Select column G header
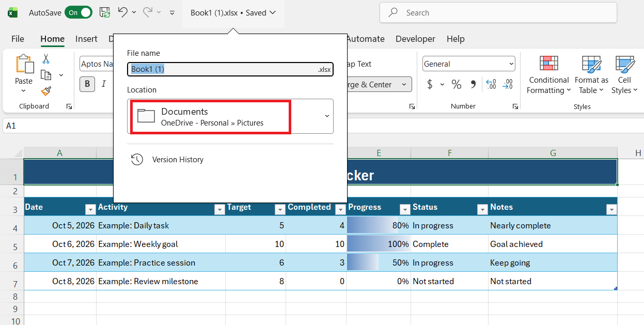Screen dimensions: 644x325 pyautogui.click(x=553, y=153)
